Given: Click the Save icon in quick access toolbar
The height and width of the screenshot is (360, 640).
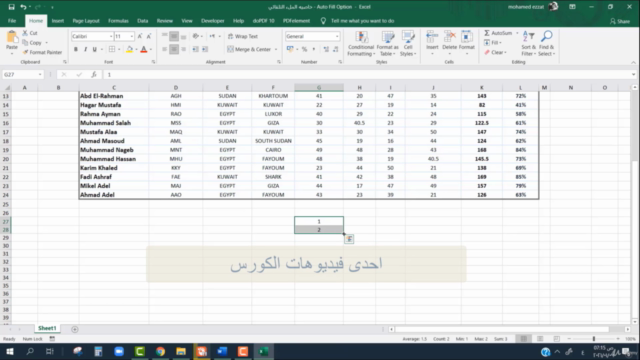Looking at the screenshot, I should pos(11,7).
